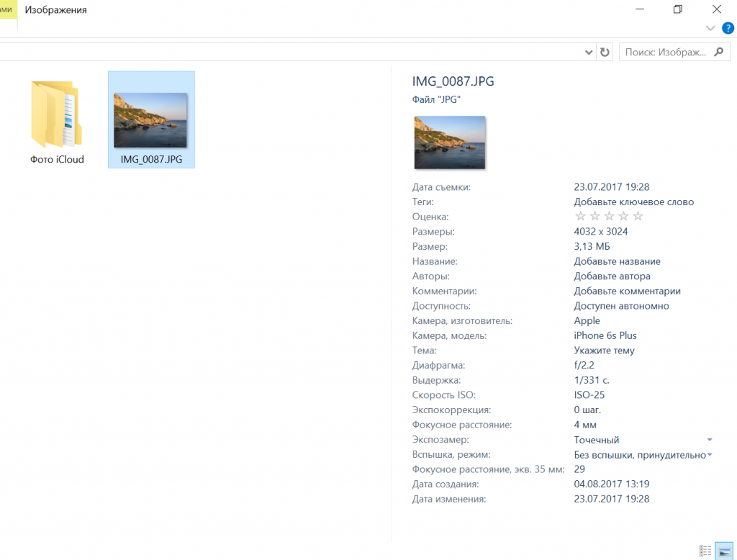Viewport: 737px width, 560px height.
Task: Open the blue Help question mark icon
Action: tap(728, 28)
